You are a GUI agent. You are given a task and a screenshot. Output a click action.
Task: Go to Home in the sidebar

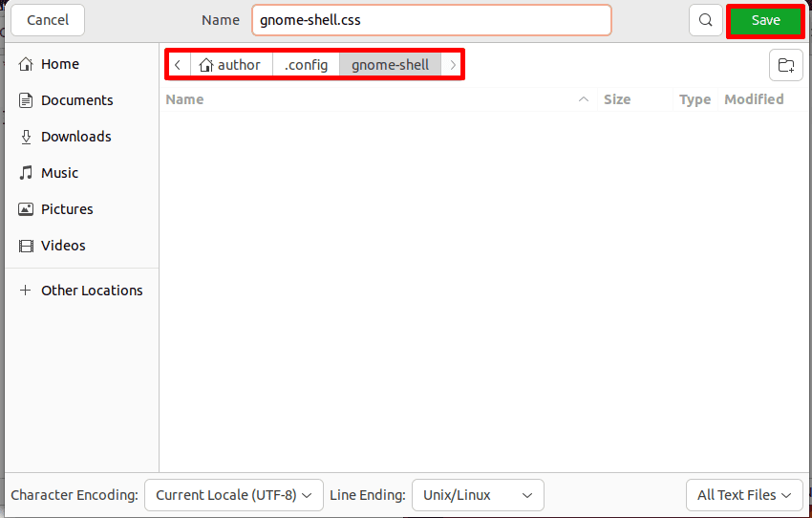pos(82,64)
